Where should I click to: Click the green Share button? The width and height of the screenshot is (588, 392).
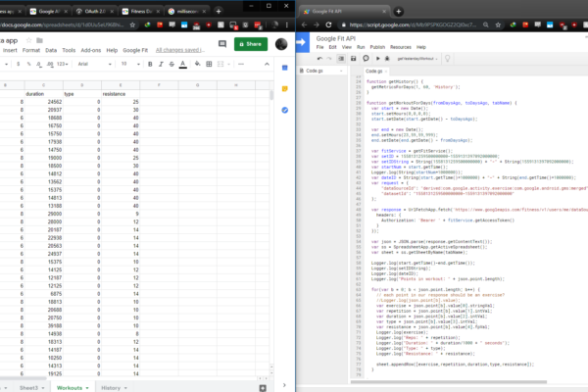251,44
